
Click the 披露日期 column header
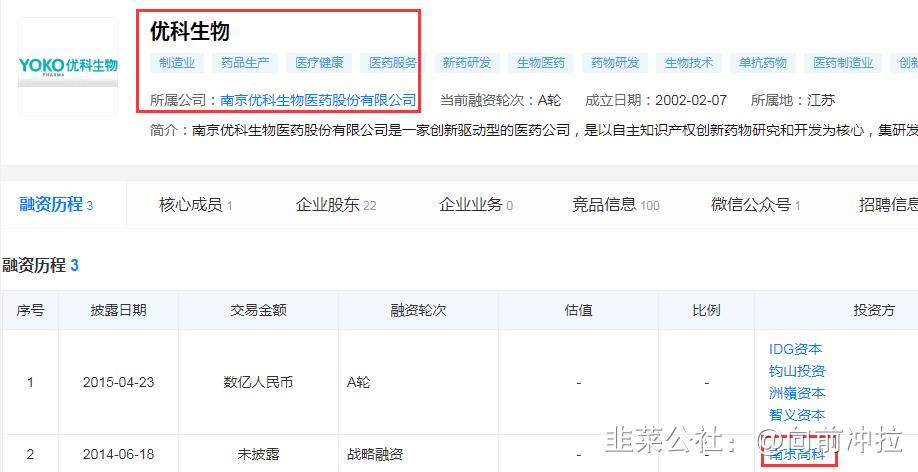tap(118, 310)
